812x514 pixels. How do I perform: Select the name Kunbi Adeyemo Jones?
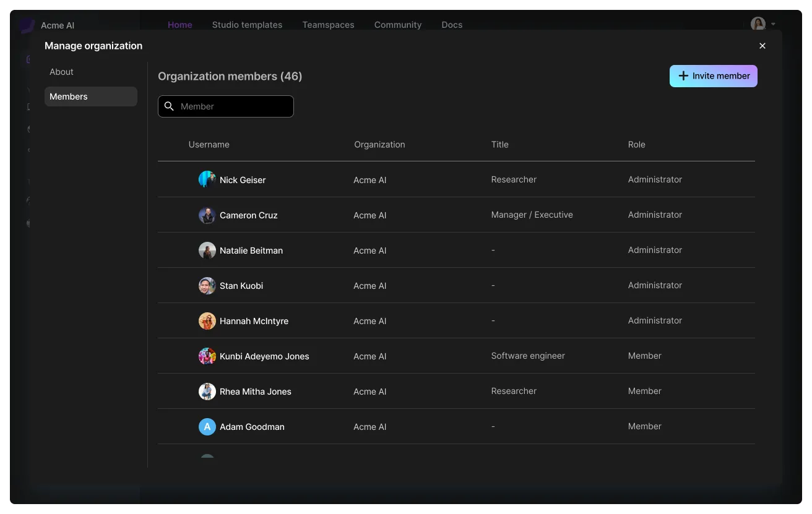pyautogui.click(x=264, y=356)
